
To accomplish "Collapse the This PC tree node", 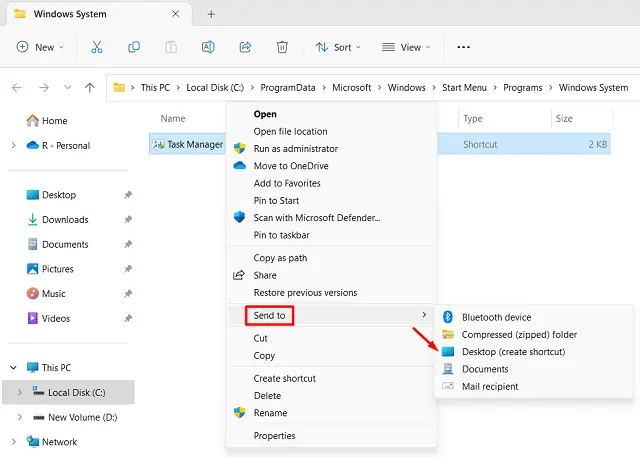I will coord(14,368).
